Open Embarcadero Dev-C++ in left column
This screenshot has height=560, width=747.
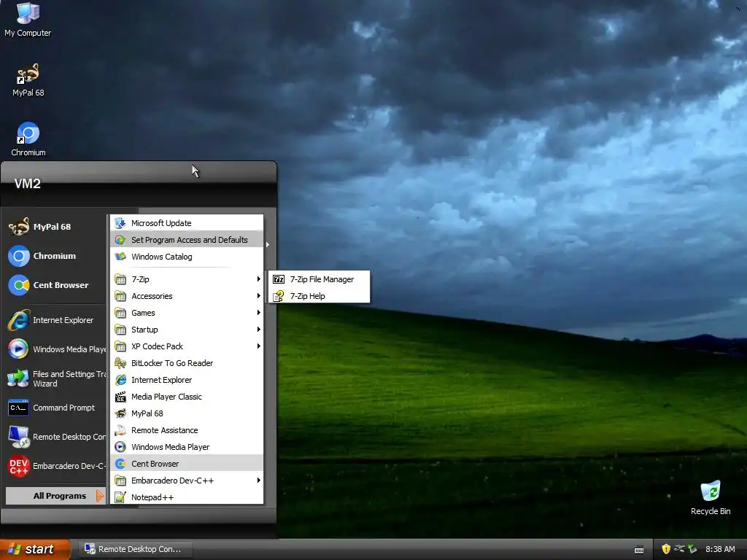[55, 466]
